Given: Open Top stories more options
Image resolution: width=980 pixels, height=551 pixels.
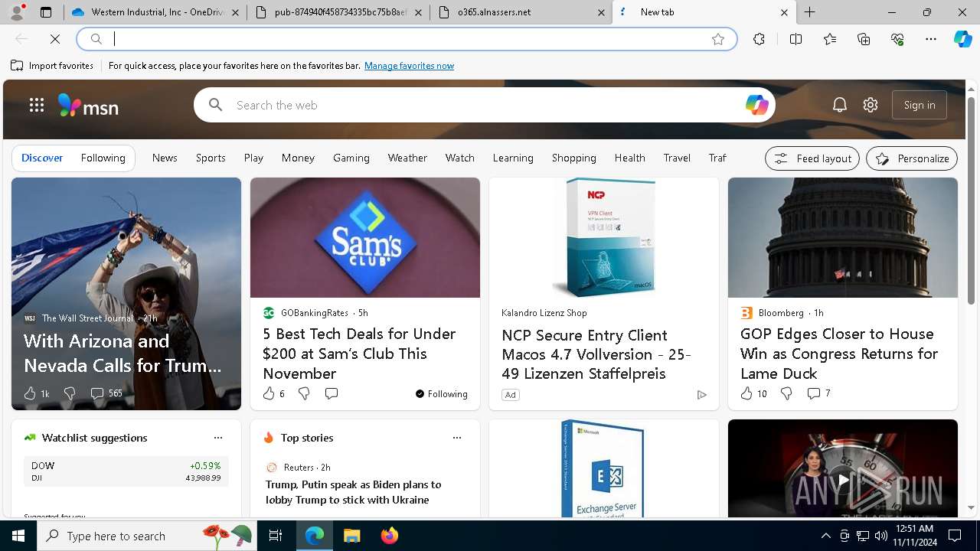Looking at the screenshot, I should [x=457, y=438].
